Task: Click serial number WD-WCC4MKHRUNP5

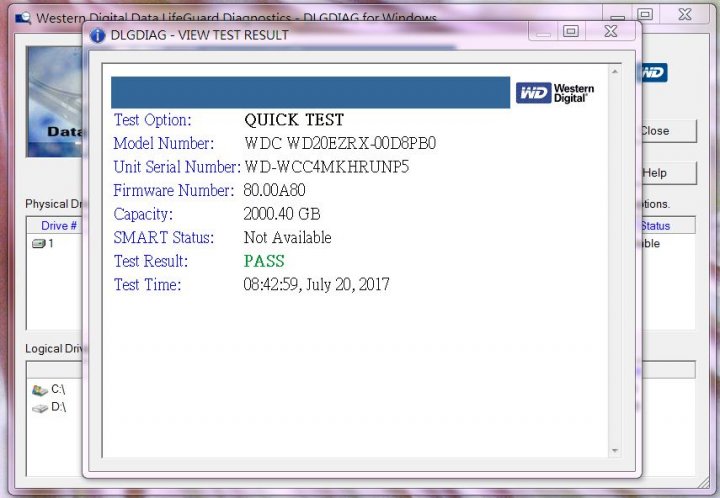Action: point(326,167)
